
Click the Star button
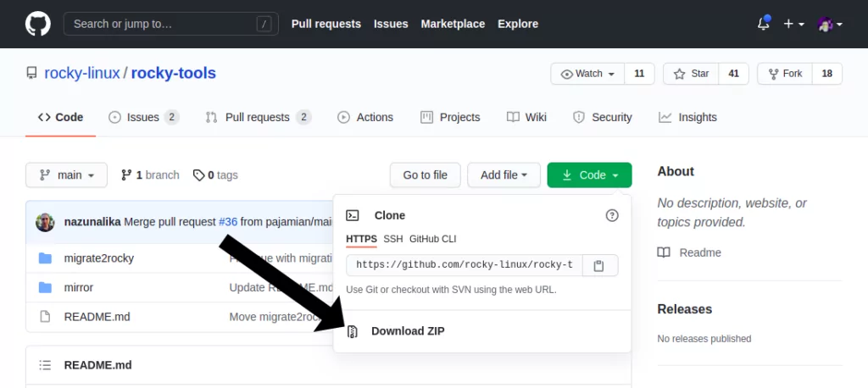[691, 74]
